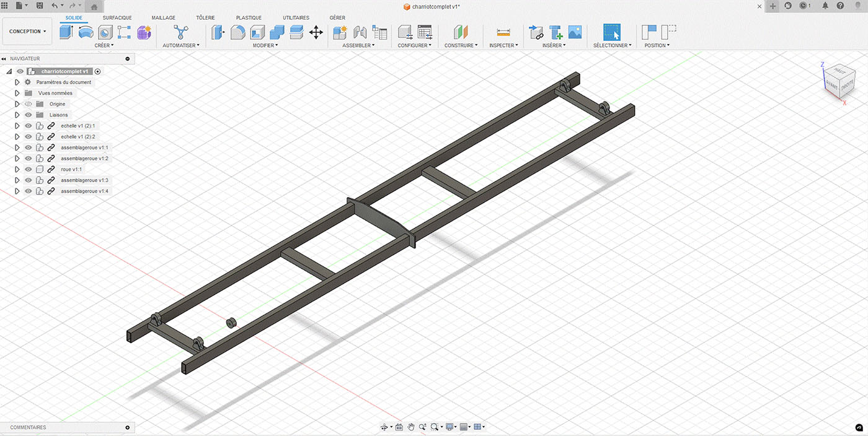Click the notifications bell icon
The height and width of the screenshot is (436, 868).
825,6
